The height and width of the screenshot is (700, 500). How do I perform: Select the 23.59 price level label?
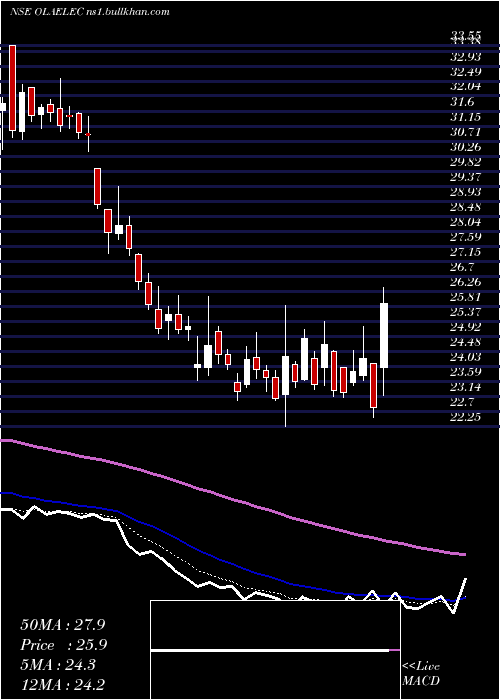(466, 372)
